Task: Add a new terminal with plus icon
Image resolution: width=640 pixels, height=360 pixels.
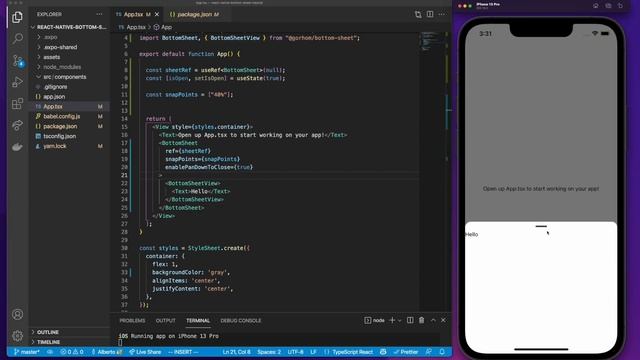Action: (x=392, y=320)
